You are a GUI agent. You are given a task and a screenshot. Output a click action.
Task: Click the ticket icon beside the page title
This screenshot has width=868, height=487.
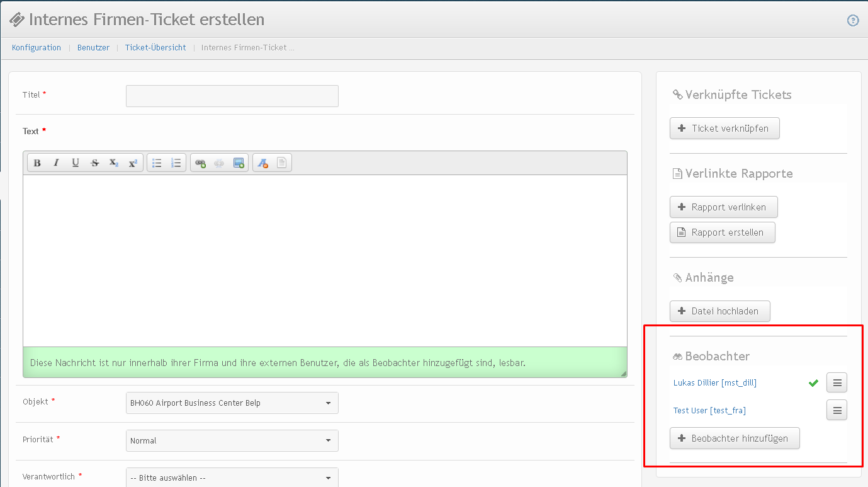[17, 20]
